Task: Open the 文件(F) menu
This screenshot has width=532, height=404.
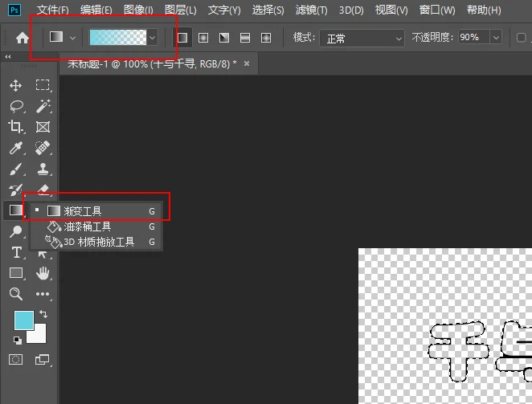Action: (x=53, y=10)
